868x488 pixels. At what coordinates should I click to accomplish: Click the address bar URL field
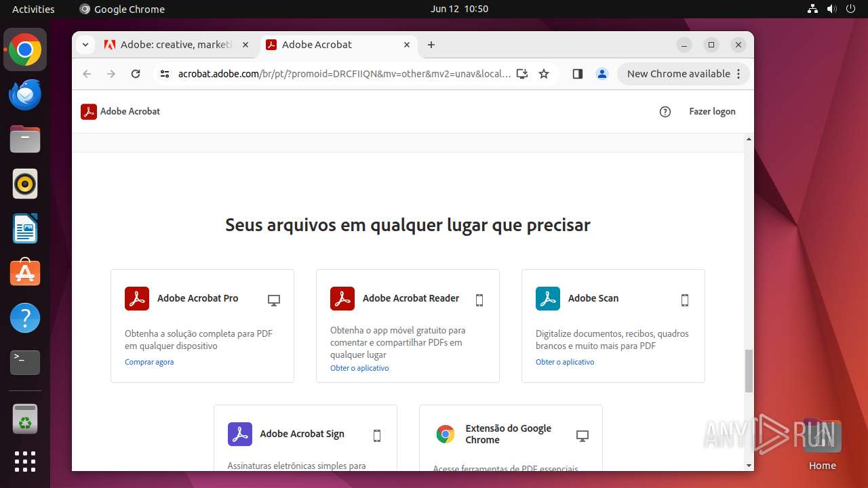[344, 74]
